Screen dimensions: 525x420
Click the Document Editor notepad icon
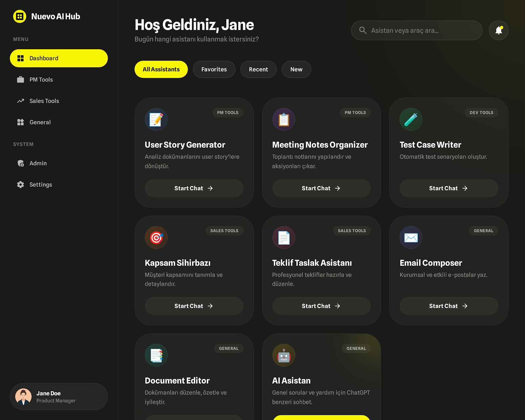click(x=156, y=355)
